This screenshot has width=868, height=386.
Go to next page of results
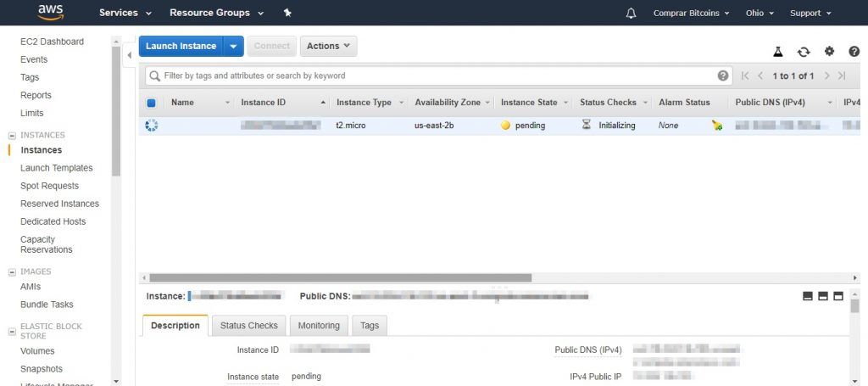tap(826, 76)
